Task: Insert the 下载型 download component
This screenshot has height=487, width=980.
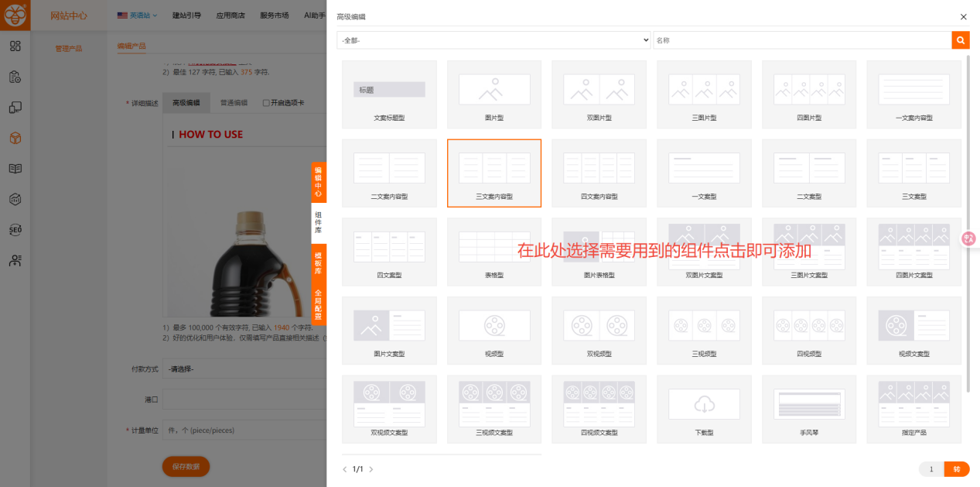Action: (704, 409)
